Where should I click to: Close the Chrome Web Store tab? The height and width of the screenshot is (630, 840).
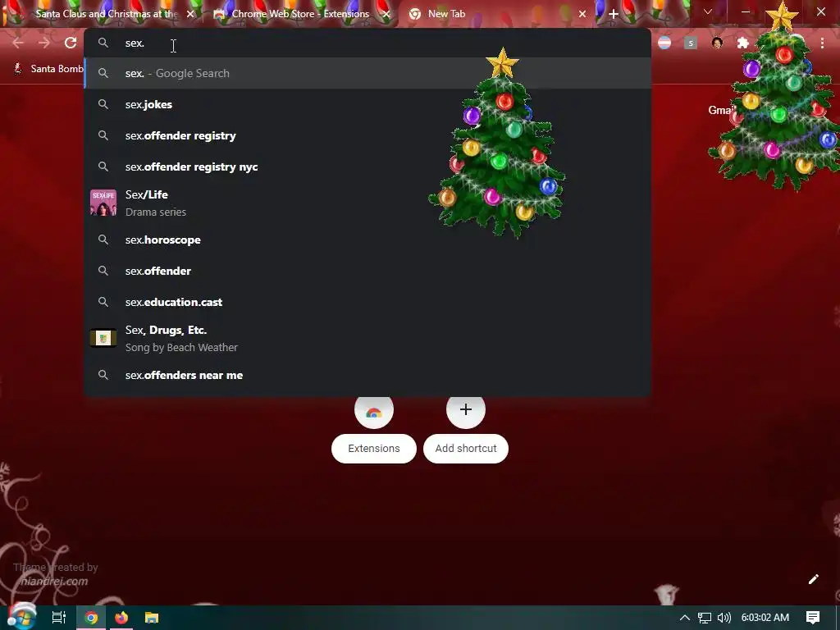pyautogui.click(x=386, y=14)
